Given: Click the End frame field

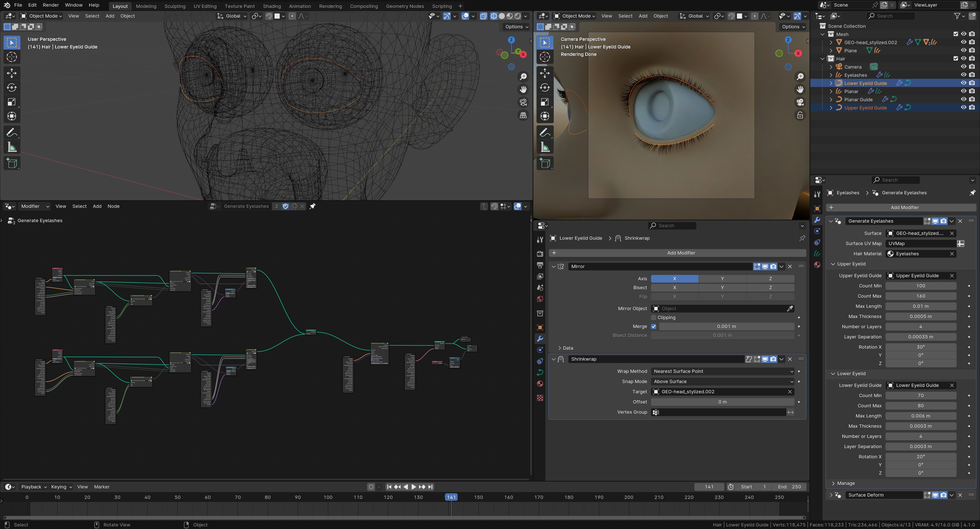Looking at the screenshot, I should (789, 487).
